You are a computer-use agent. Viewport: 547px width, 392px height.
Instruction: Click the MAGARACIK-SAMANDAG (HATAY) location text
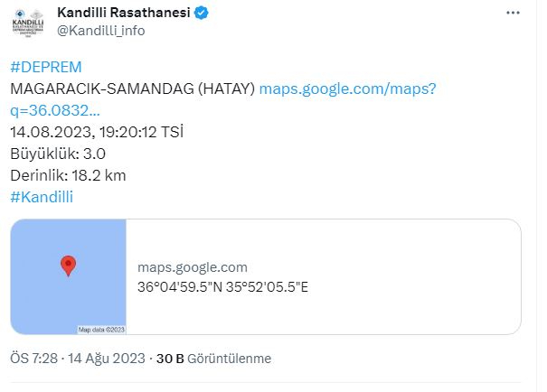132,89
